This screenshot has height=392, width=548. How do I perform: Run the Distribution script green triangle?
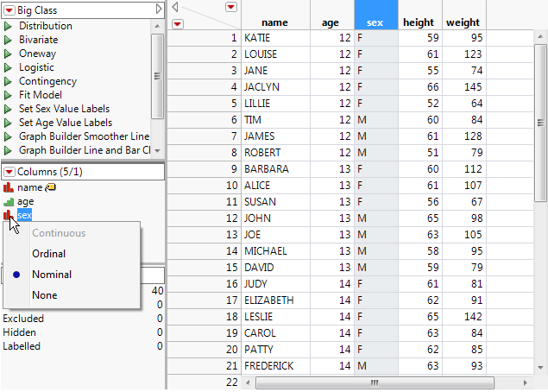pos(8,26)
